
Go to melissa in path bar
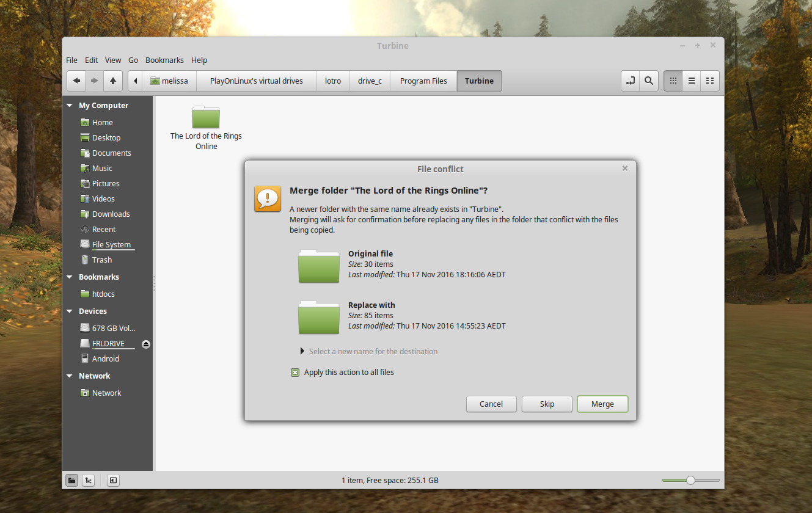coord(169,81)
